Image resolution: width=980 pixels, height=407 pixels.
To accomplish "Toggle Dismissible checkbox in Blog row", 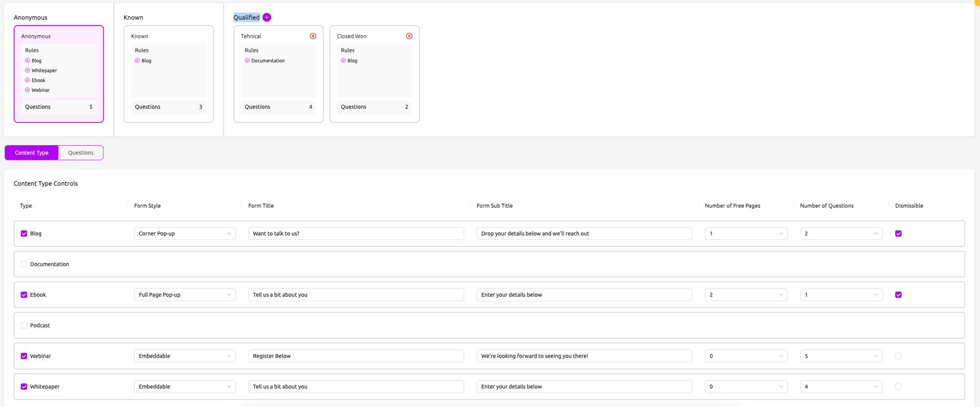I will 898,233.
